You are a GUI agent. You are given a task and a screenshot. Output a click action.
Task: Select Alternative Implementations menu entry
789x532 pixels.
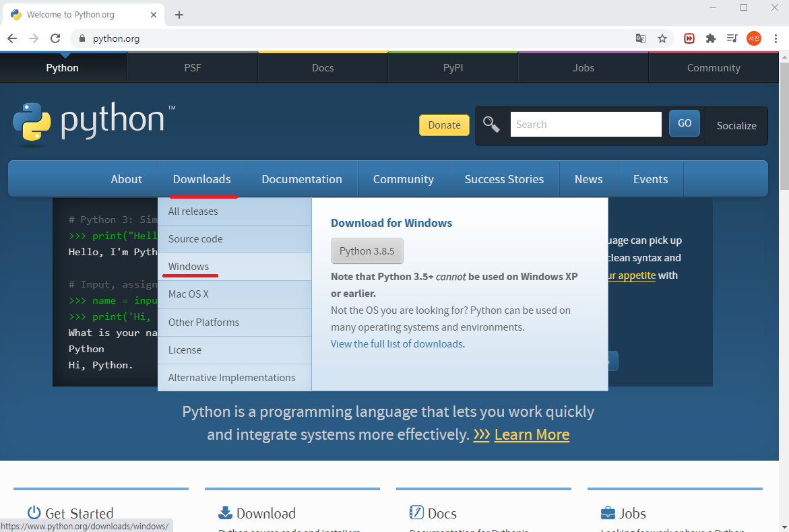pyautogui.click(x=234, y=378)
